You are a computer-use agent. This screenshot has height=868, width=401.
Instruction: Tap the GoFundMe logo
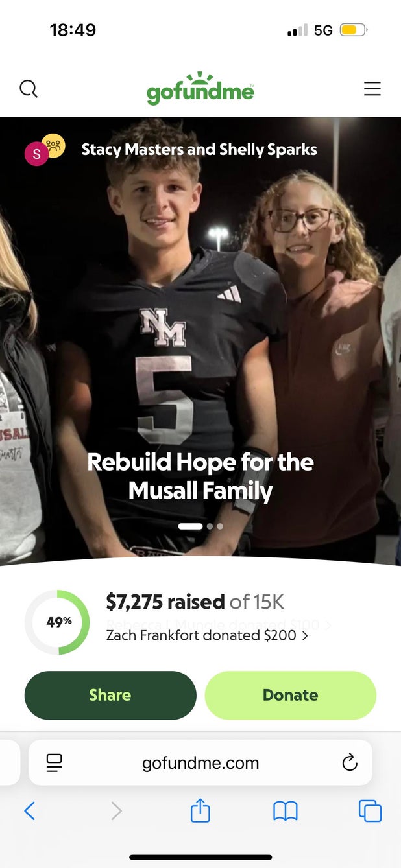click(200, 89)
